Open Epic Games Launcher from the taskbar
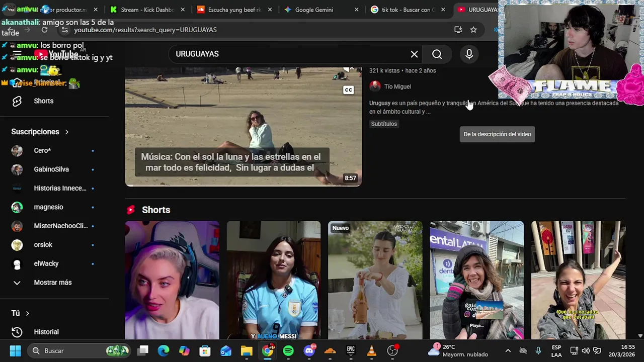 [x=351, y=350]
